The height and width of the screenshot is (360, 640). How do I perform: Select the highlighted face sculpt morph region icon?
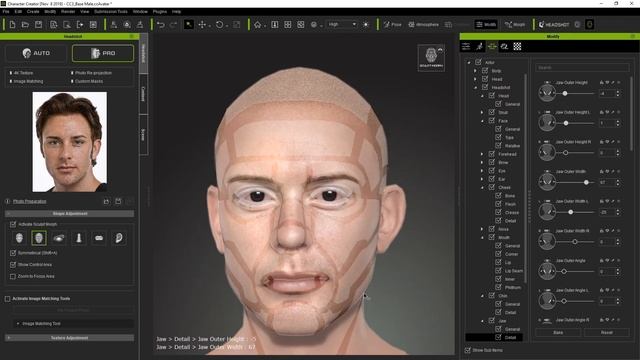[x=39, y=238]
